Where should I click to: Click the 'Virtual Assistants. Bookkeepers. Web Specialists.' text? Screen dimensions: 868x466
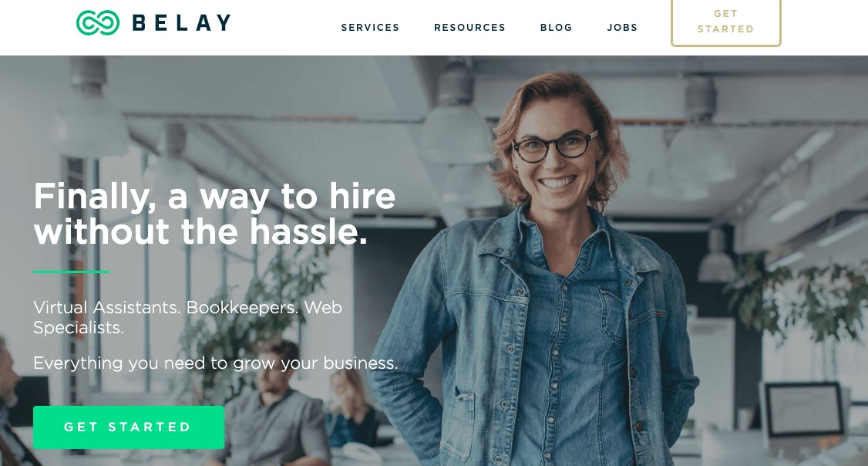187,317
